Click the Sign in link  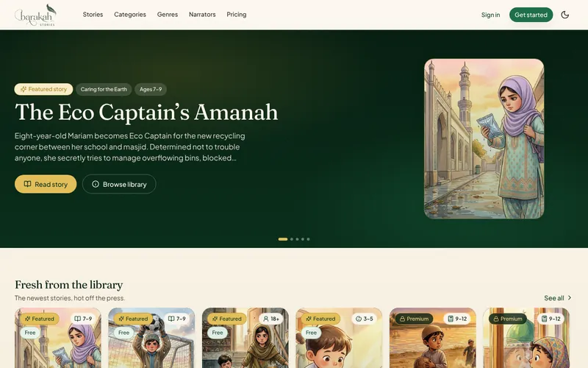(490, 15)
